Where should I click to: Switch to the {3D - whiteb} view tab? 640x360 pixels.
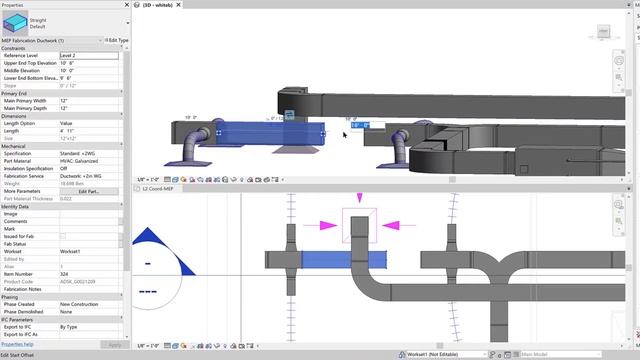point(158,5)
